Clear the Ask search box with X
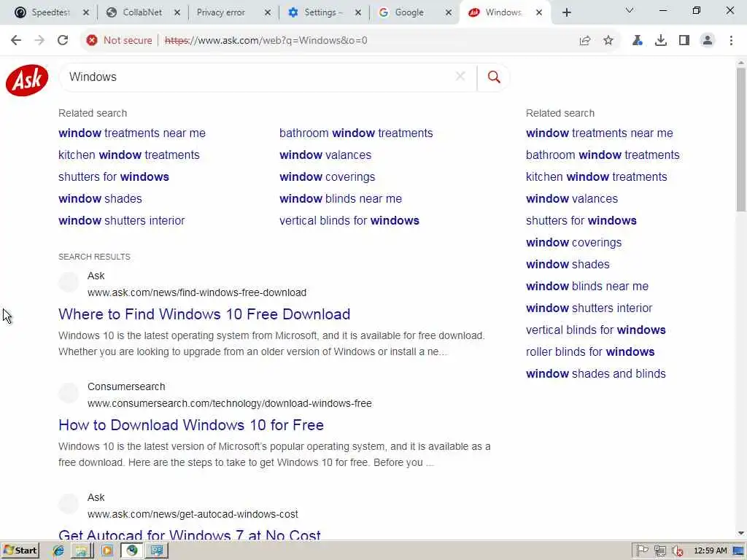Image resolution: width=747 pixels, height=560 pixels. (460, 77)
